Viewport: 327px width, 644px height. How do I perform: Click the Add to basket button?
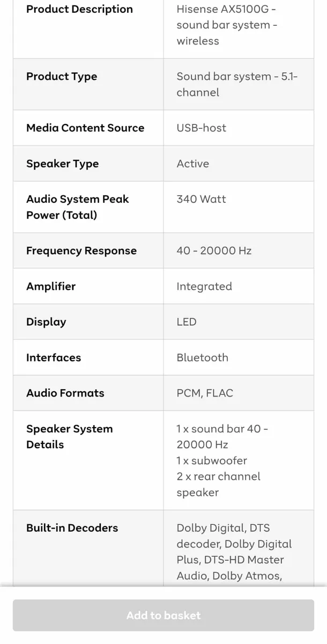point(163,615)
